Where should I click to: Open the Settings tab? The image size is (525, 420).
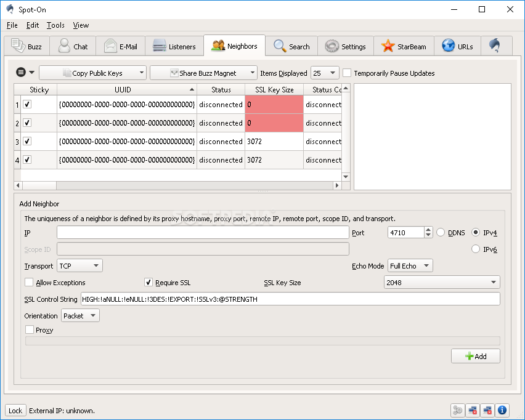(346, 46)
